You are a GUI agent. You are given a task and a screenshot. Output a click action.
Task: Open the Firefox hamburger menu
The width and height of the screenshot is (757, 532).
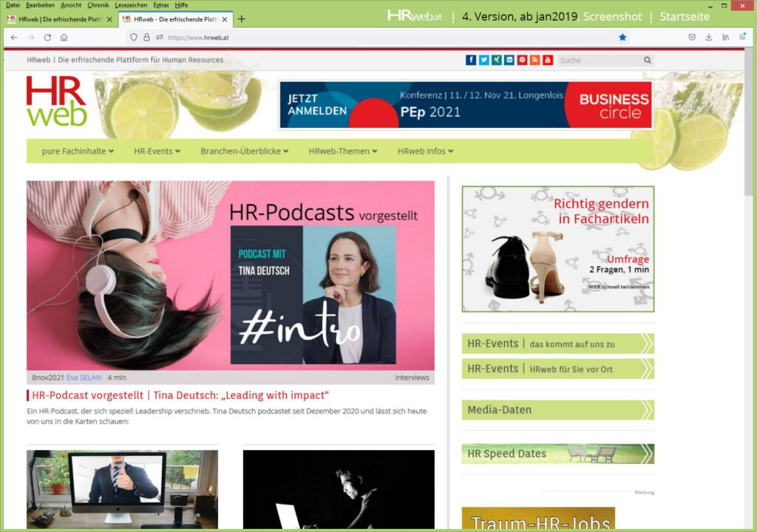click(742, 37)
